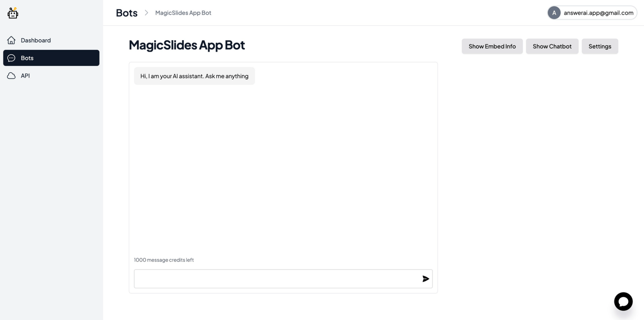Click the robot logo icon

pos(13,13)
